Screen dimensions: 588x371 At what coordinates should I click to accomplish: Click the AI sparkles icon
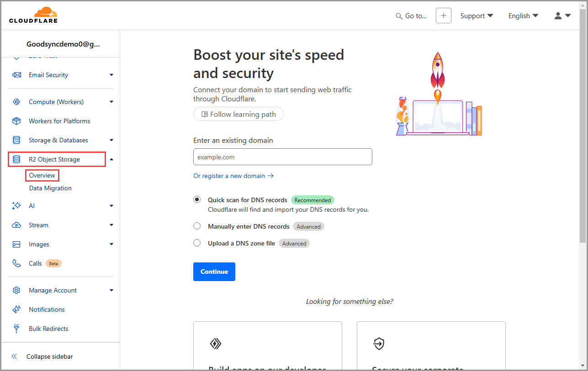coord(16,206)
